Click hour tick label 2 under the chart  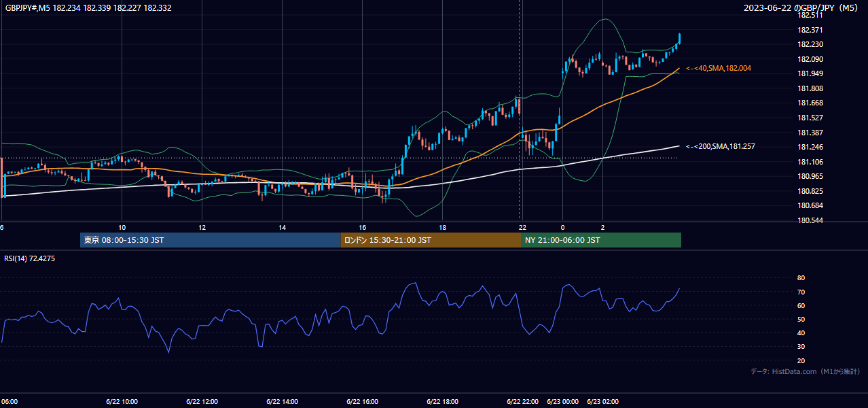pos(602,227)
